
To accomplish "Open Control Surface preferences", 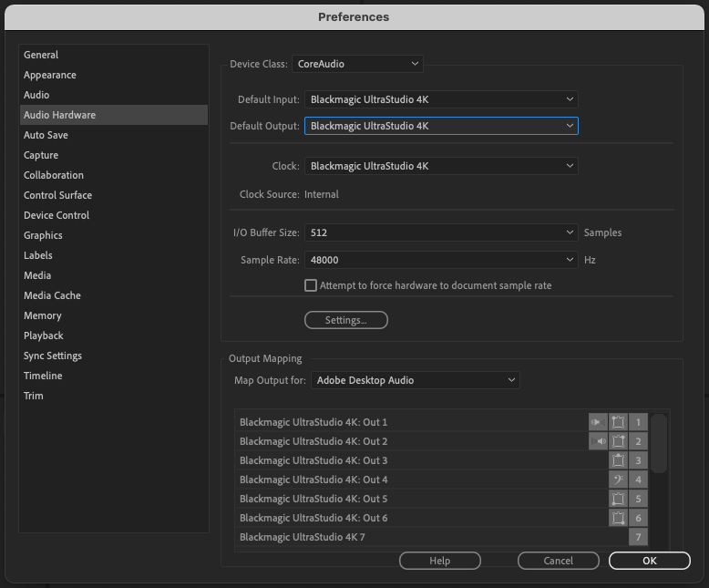I will point(114,195).
